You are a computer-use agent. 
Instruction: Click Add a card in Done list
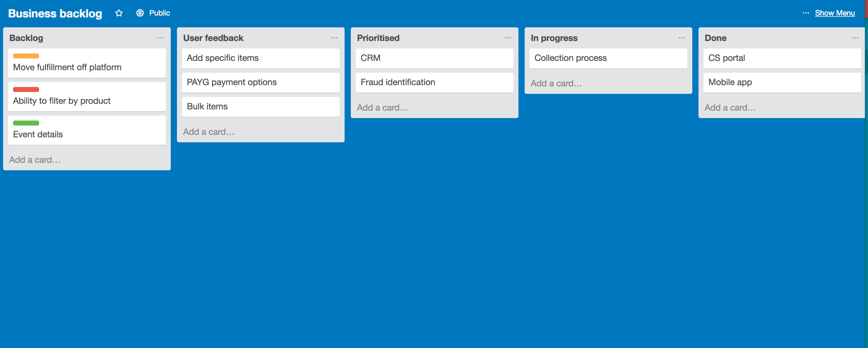point(730,108)
